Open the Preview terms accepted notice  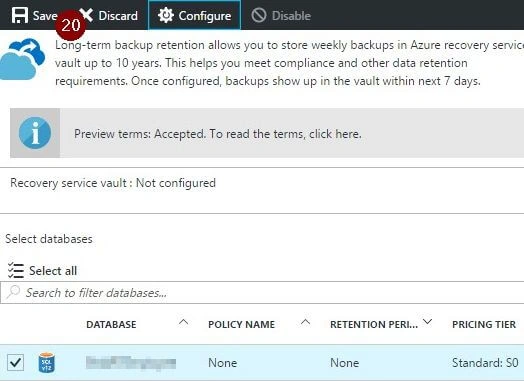(x=267, y=133)
